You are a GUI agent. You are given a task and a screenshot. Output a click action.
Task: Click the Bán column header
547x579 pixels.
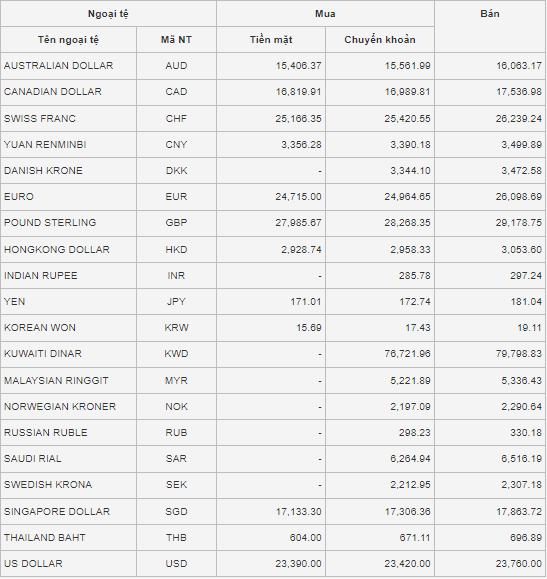pos(490,14)
